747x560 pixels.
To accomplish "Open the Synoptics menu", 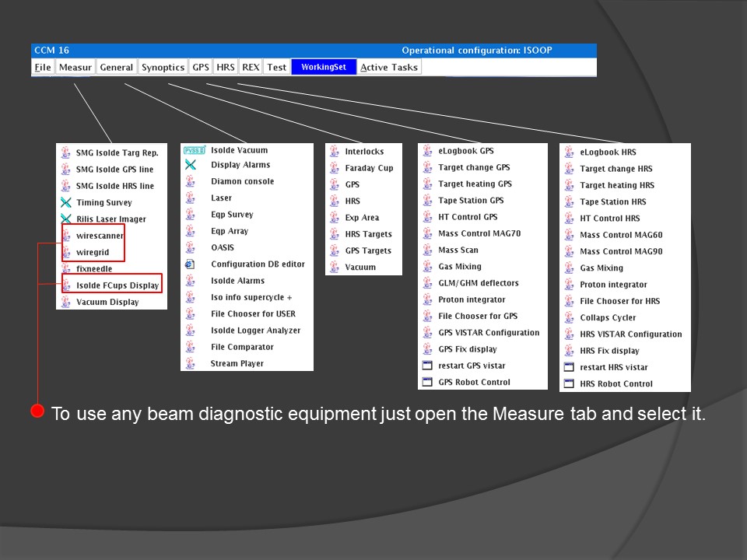I will [163, 67].
